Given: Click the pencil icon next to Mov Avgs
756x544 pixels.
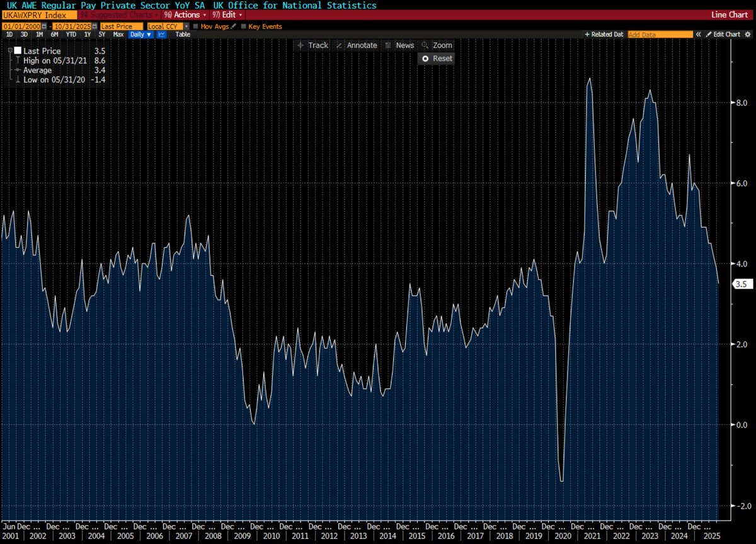Looking at the screenshot, I should (234, 26).
